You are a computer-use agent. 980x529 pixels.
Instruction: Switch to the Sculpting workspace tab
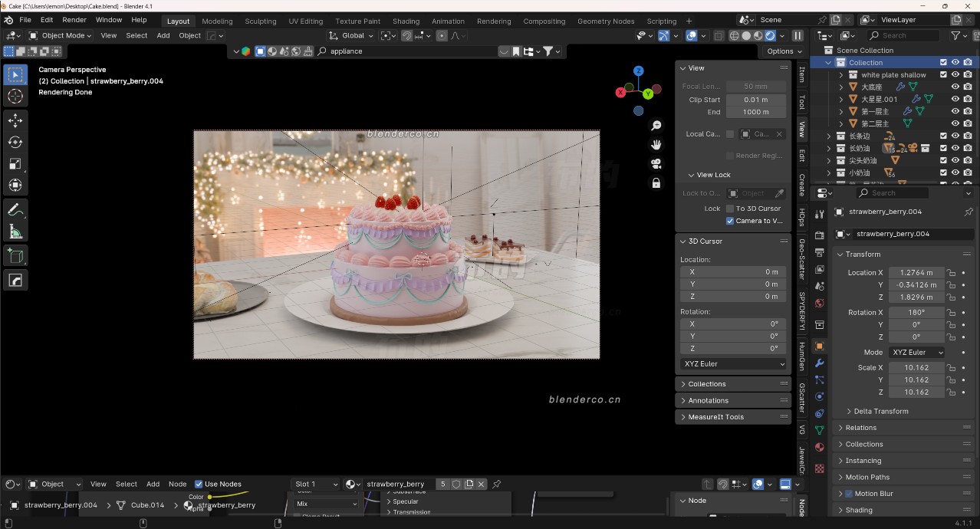(261, 21)
